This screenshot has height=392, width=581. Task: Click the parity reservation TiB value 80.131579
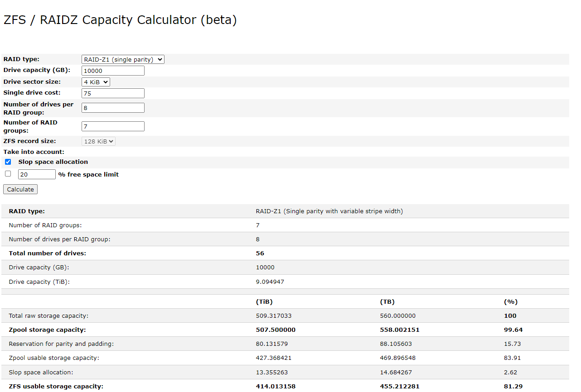(271, 344)
